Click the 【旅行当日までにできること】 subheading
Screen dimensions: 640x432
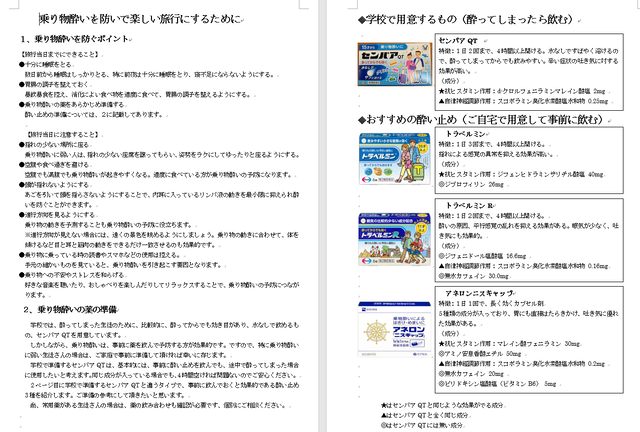(61, 52)
